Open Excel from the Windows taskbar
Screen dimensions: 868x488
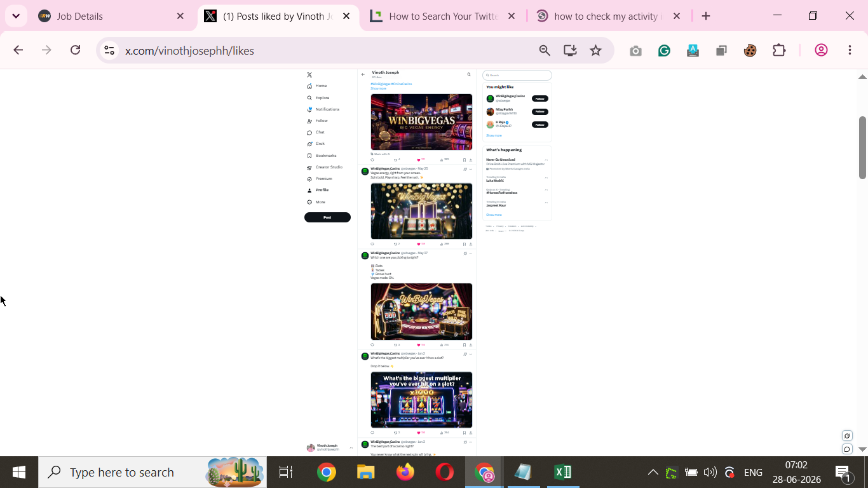(x=562, y=472)
